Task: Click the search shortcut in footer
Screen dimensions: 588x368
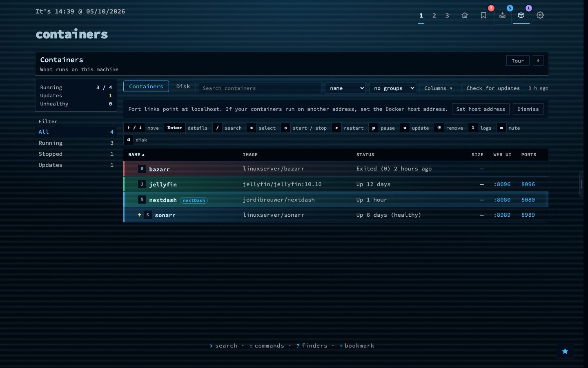Action: 223,346
